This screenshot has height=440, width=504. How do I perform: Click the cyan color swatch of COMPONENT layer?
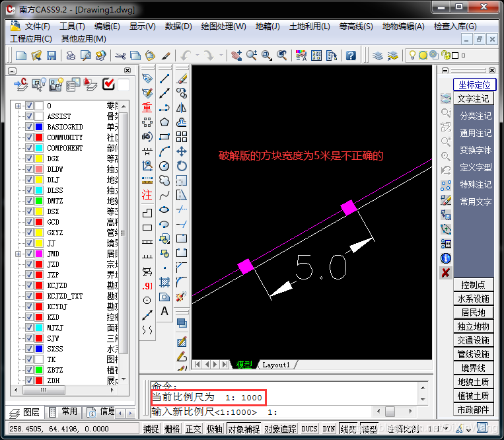point(39,148)
